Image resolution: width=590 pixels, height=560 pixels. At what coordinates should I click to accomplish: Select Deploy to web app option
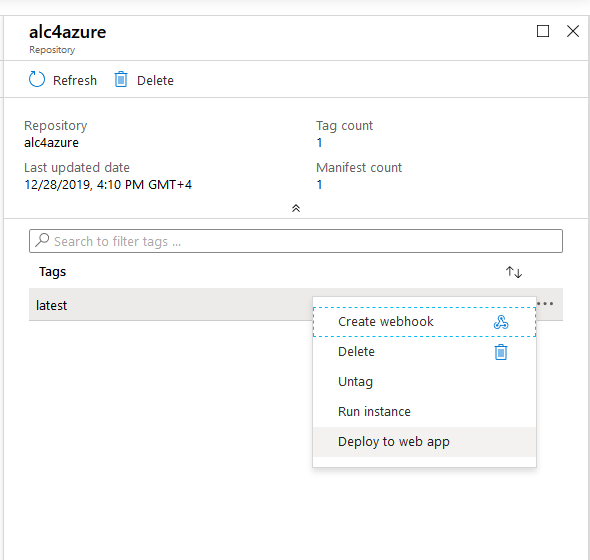pyautogui.click(x=424, y=442)
